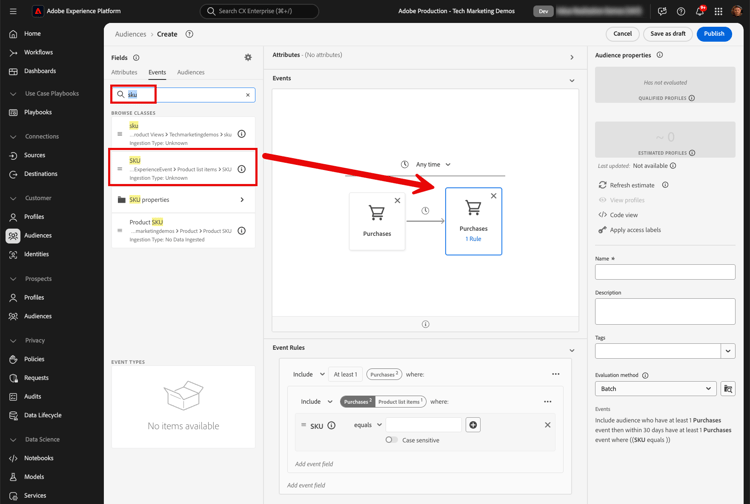Clear the sku search text
The width and height of the screenshot is (750, 504).
coord(248,95)
